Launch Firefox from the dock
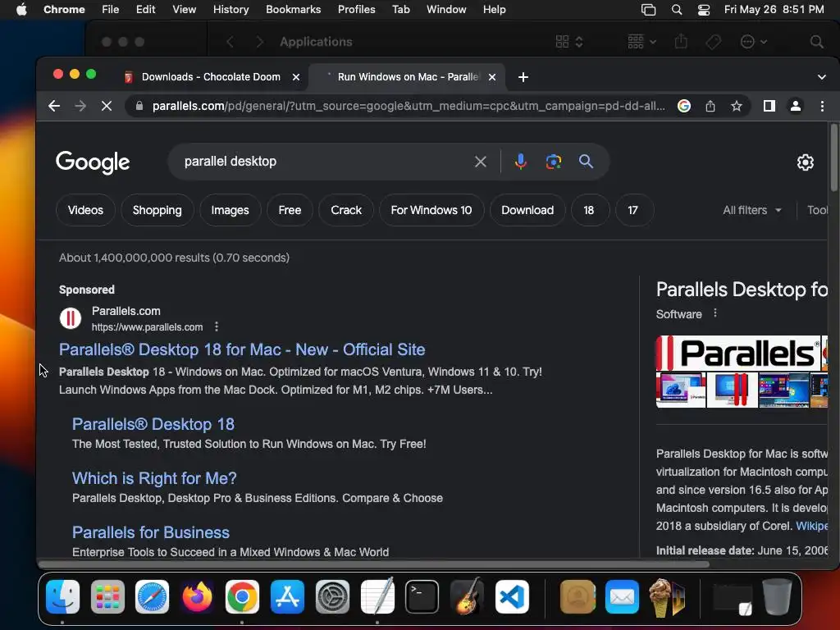 click(197, 596)
